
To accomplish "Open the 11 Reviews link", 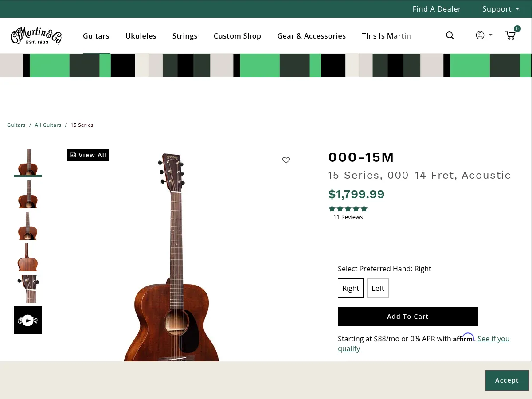I will click(348, 217).
